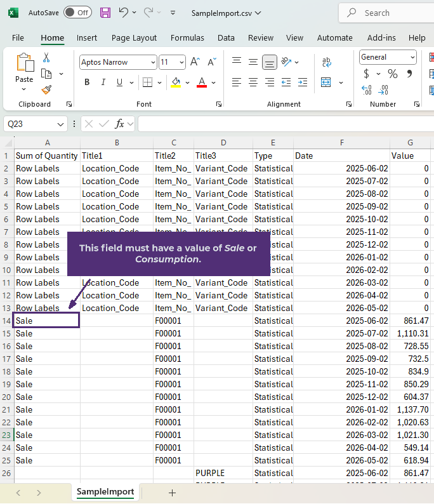The width and height of the screenshot is (434, 504).
Task: Switch to the Data tab
Action: pos(226,38)
